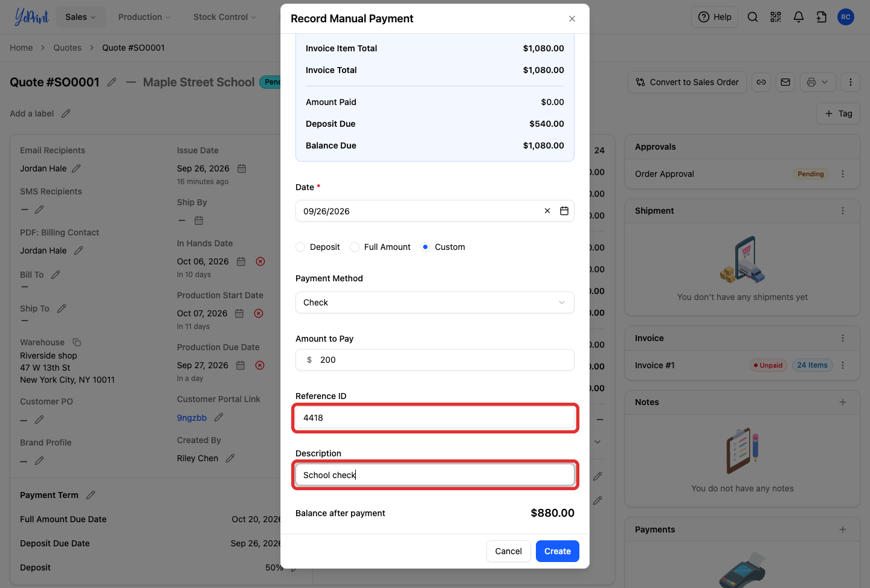Select the Full Amount radio option
Image resolution: width=870 pixels, height=588 pixels.
click(355, 247)
